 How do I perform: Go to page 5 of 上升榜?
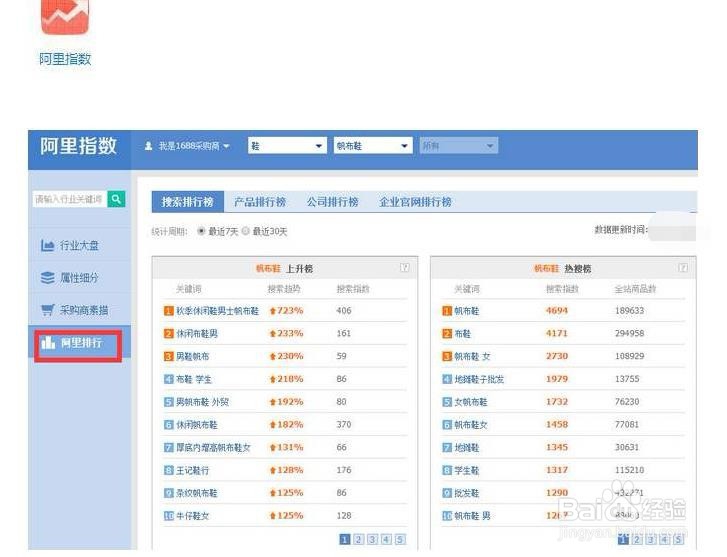pyautogui.click(x=400, y=539)
